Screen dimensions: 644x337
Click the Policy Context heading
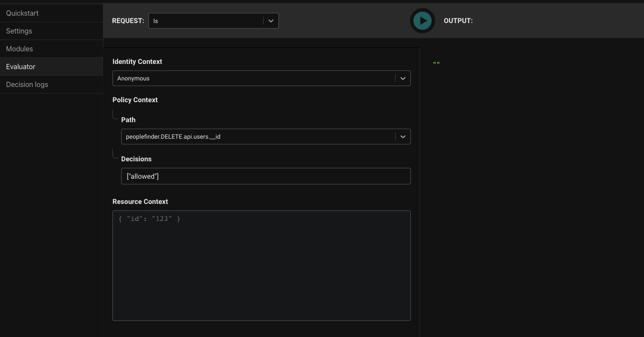pyautogui.click(x=135, y=100)
